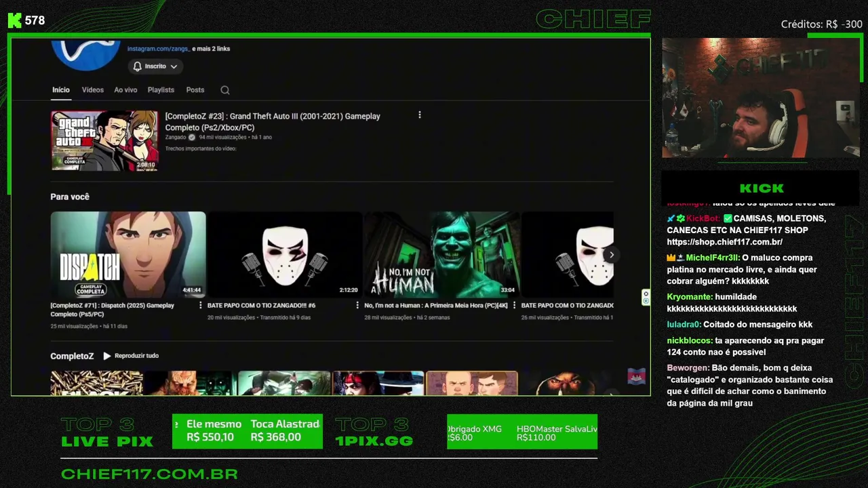Switch to the Vídeos tab
This screenshot has height=488, width=868.
93,90
